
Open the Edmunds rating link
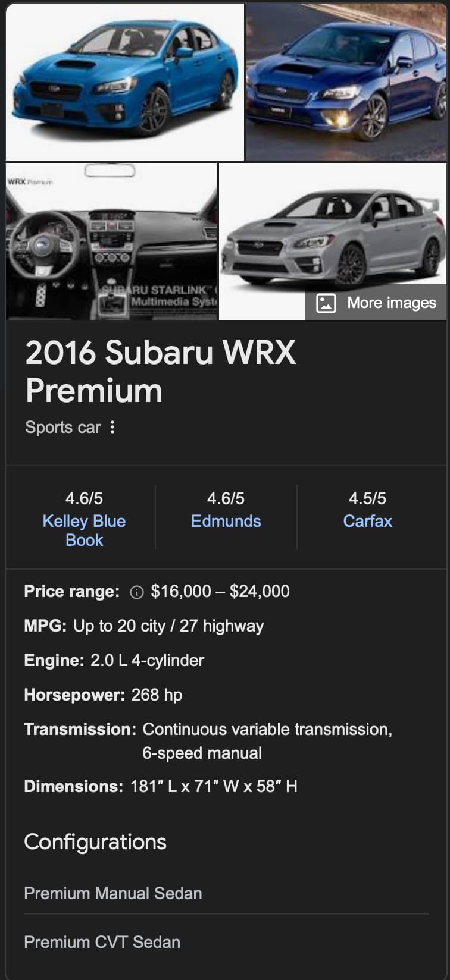[226, 521]
